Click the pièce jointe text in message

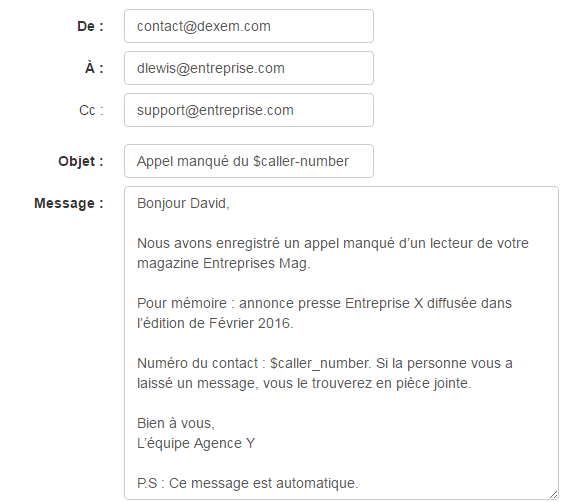click(433, 384)
